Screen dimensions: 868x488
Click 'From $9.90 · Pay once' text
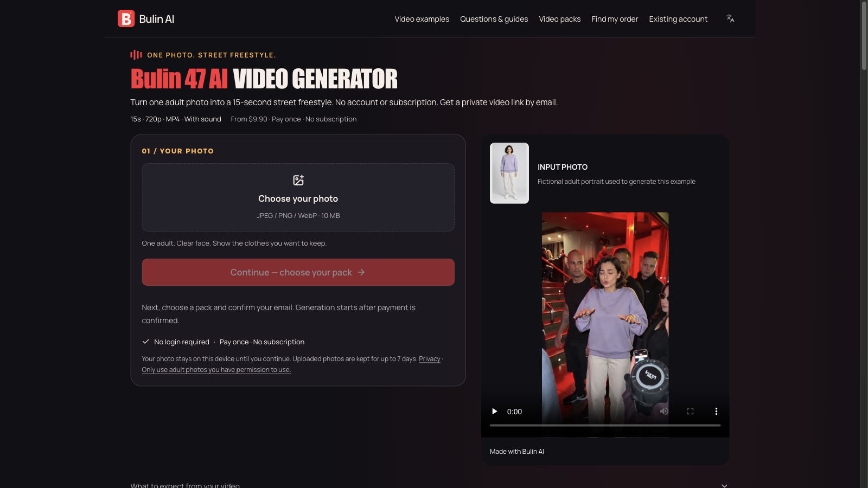pyautogui.click(x=266, y=119)
